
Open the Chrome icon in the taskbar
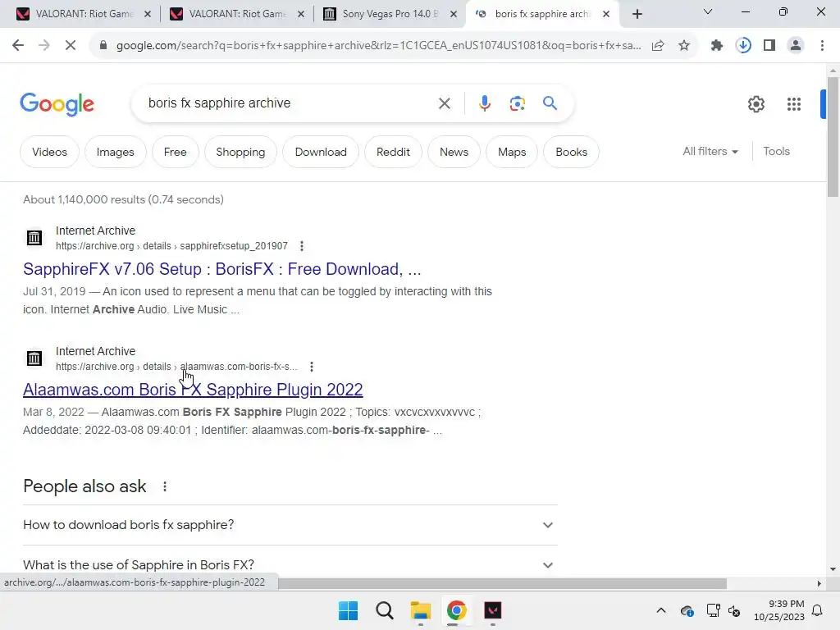456,610
